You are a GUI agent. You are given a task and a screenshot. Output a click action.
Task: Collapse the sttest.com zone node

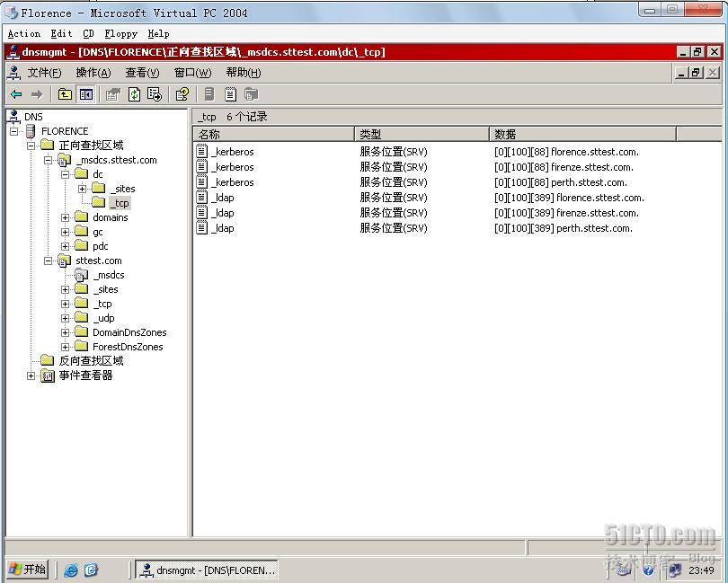pyautogui.click(x=49, y=261)
